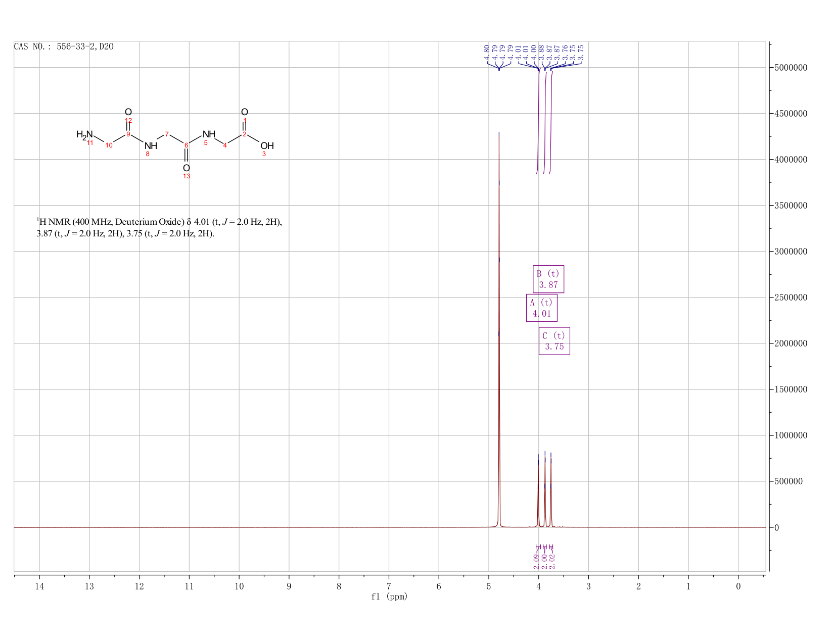Click the oxygen atom labeled 12
Screen dimensions: 834x644
click(x=128, y=112)
